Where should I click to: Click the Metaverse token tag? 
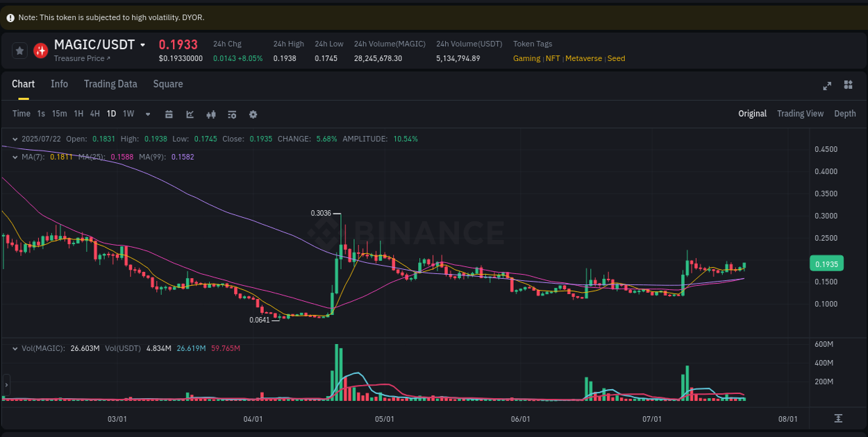point(584,58)
